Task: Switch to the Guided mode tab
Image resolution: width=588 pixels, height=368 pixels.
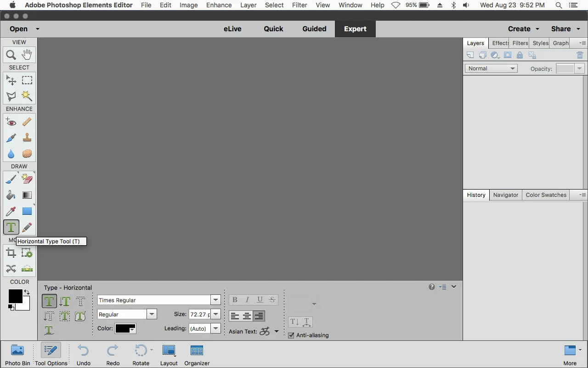Action: [x=314, y=29]
